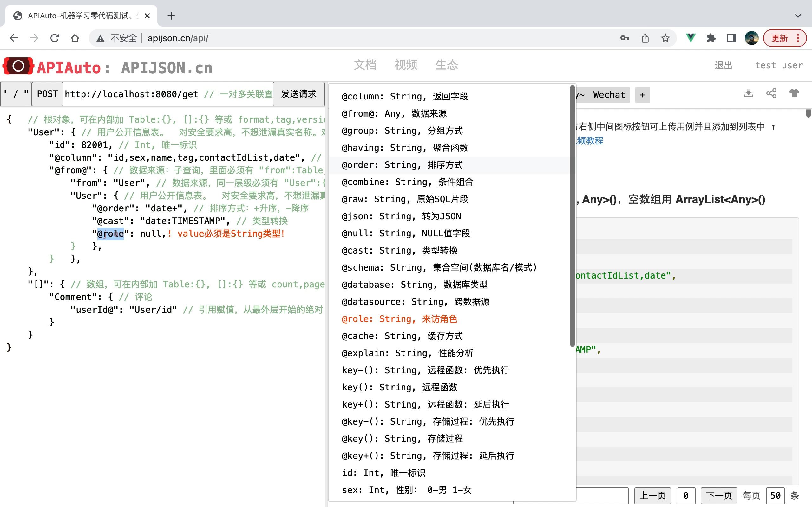Viewport: 812px width, 507px height.
Task: Share the request via the share icon
Action: click(x=771, y=94)
